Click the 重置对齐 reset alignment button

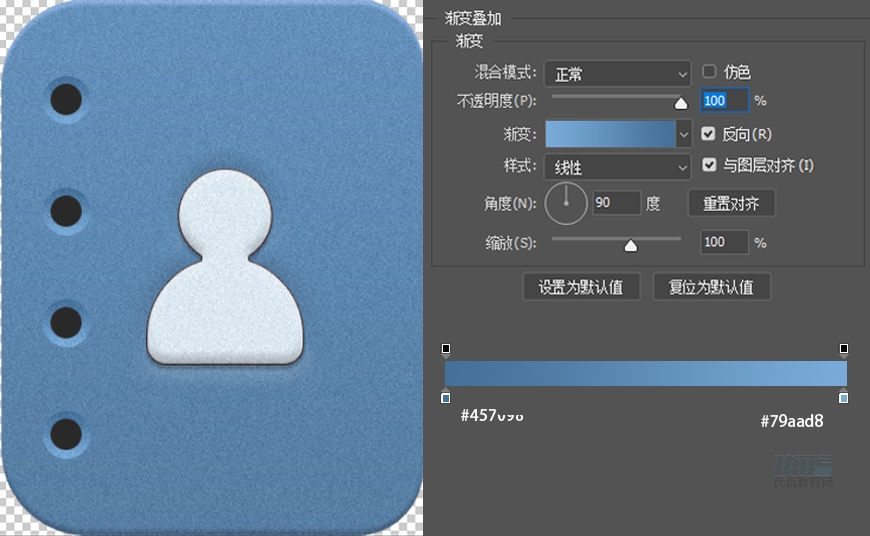(x=731, y=204)
